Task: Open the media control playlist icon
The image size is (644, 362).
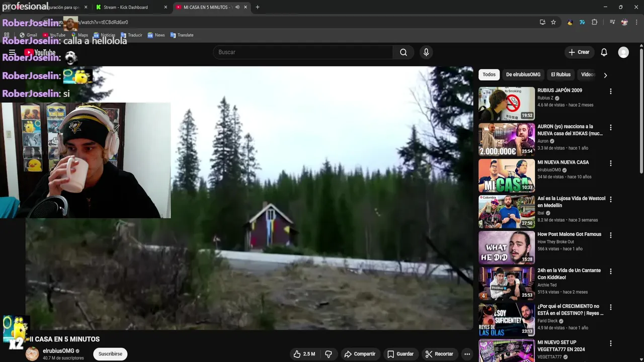Action: (612, 22)
